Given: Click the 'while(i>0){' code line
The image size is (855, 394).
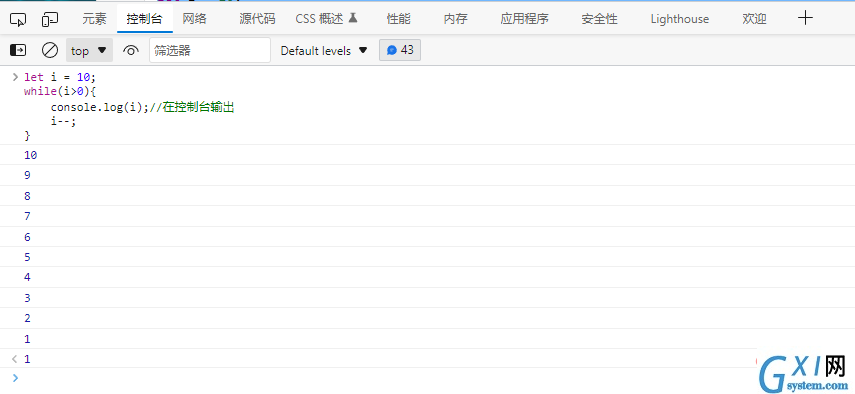Looking at the screenshot, I should [60, 92].
